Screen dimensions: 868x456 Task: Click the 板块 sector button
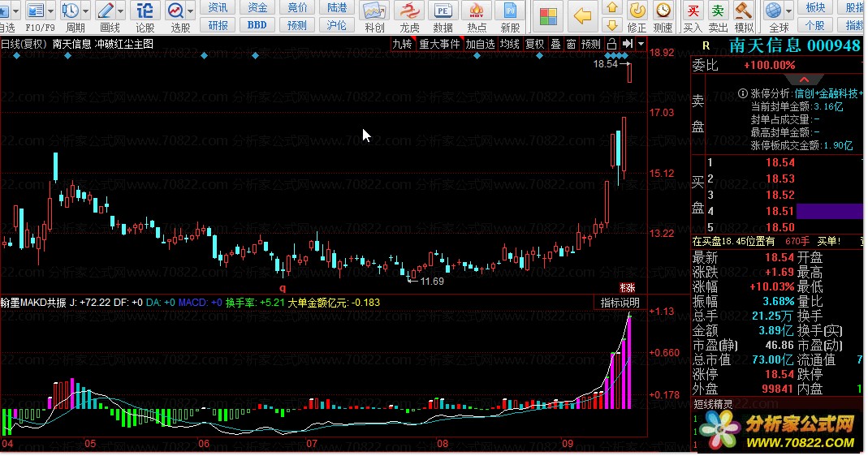tap(815, 8)
